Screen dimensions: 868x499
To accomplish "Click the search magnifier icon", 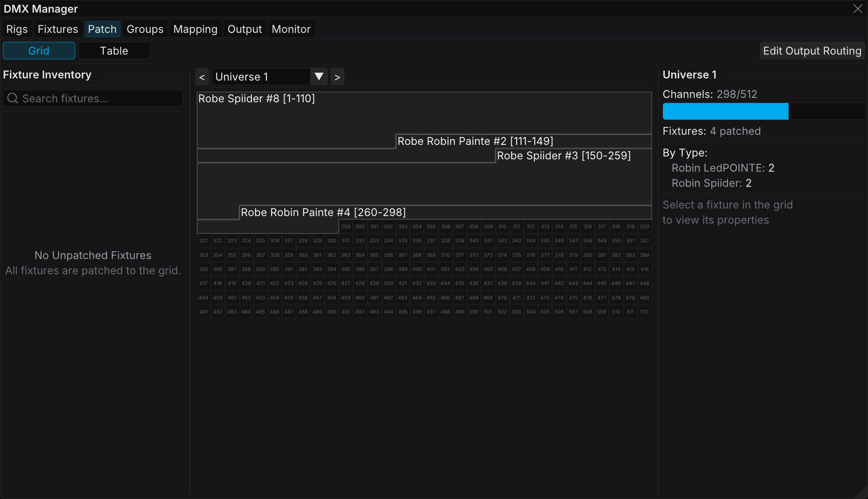I will point(13,98).
